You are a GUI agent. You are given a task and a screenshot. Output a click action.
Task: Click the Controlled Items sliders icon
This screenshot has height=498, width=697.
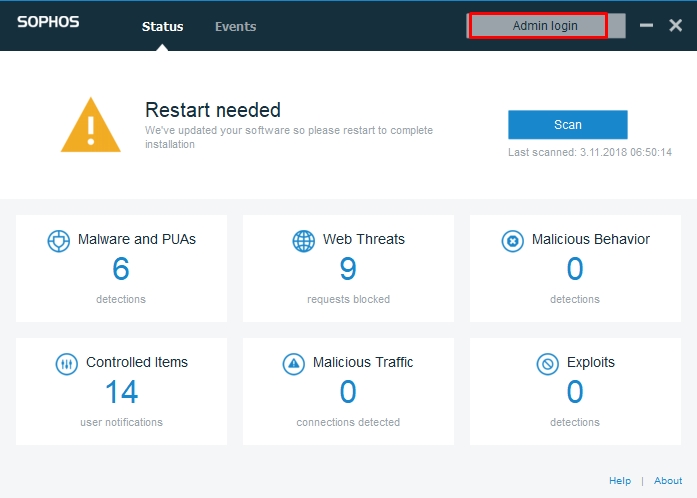[x=67, y=364]
